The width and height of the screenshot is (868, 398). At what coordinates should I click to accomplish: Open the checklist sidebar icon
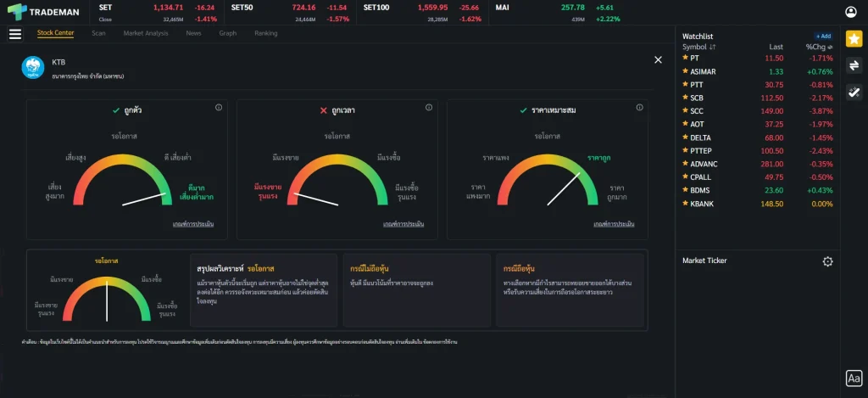click(854, 92)
